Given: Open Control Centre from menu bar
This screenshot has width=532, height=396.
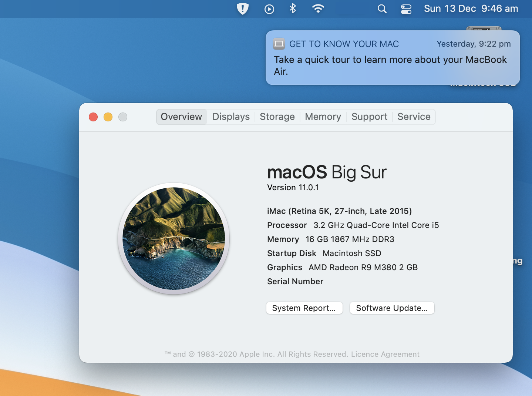Looking at the screenshot, I should 406,9.
